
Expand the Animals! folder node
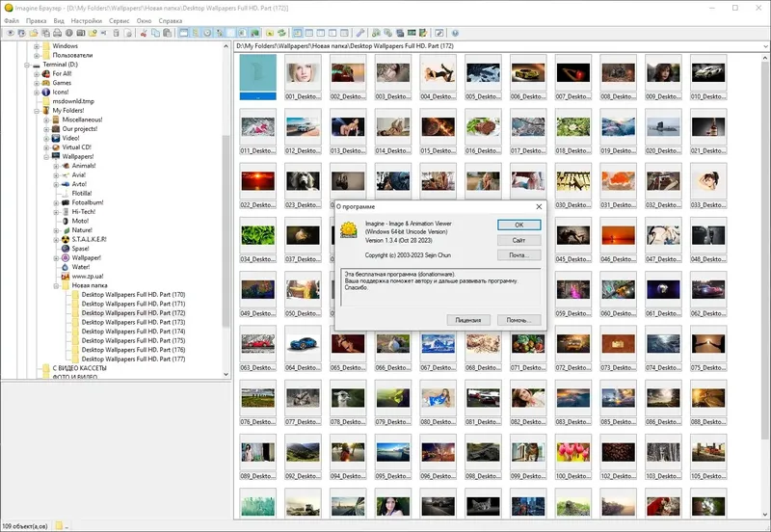pyautogui.click(x=56, y=166)
